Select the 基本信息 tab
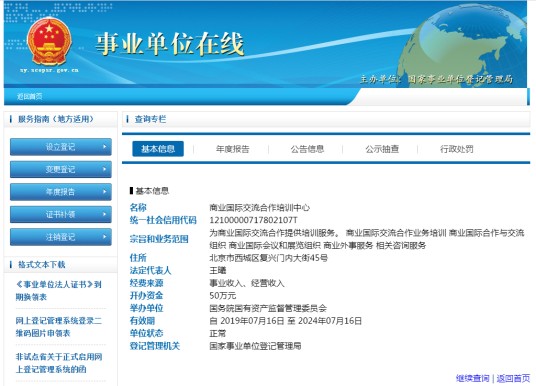 [158, 149]
